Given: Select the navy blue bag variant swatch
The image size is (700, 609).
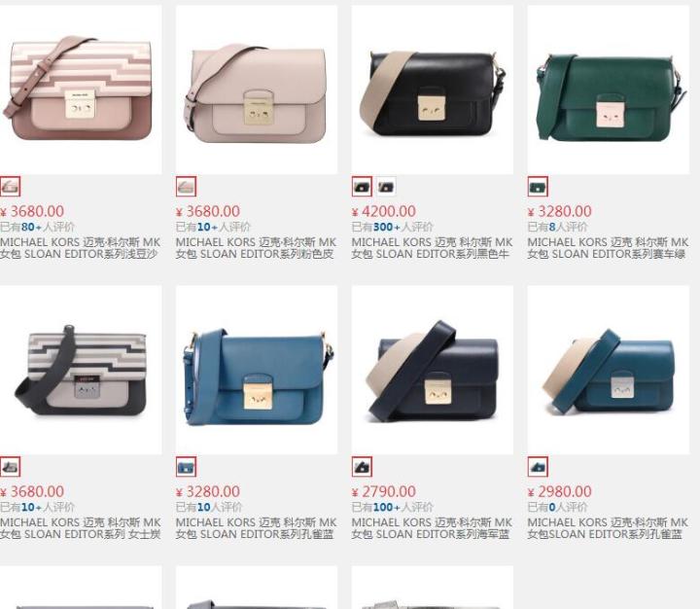Looking at the screenshot, I should (362, 467).
